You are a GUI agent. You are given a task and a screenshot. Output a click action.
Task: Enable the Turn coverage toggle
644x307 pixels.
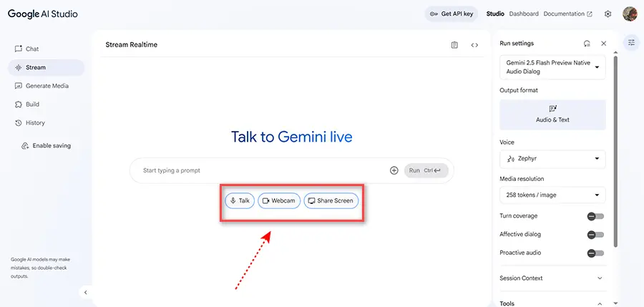tap(595, 216)
